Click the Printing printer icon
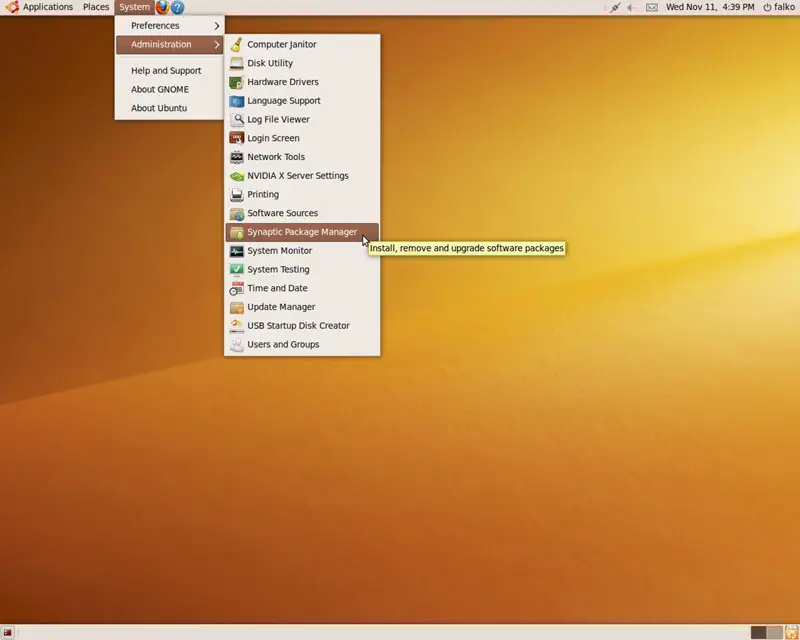The width and height of the screenshot is (800, 640). pyautogui.click(x=236, y=194)
